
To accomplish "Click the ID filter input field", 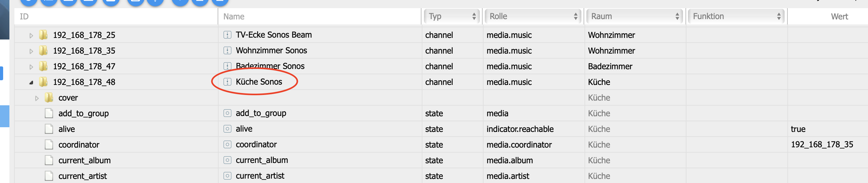I will (114, 17).
